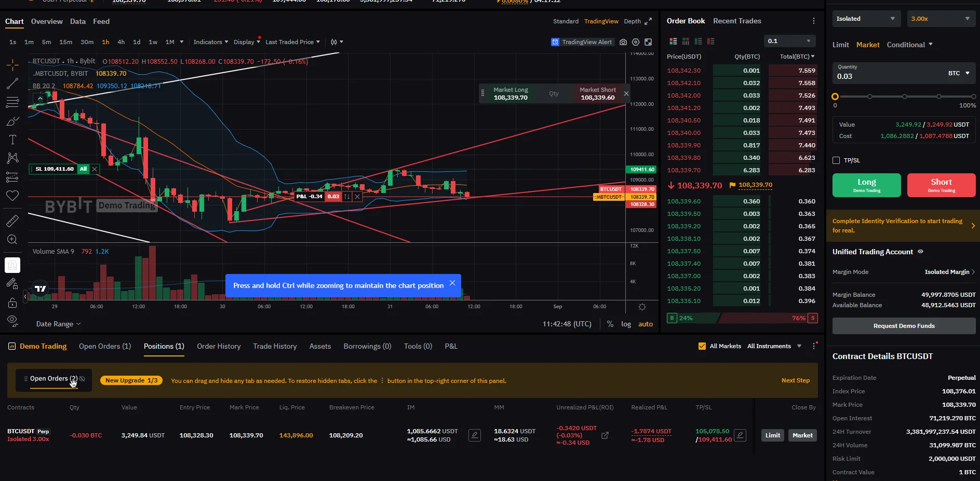Open the 0.1 price grouping dropdown
Image resolution: width=980 pixels, height=481 pixels.
(x=790, y=41)
